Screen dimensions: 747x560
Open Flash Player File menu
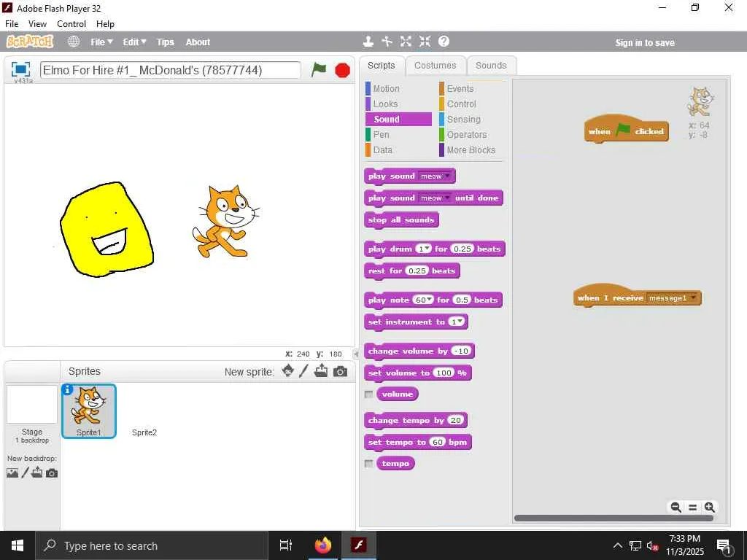(x=12, y=24)
